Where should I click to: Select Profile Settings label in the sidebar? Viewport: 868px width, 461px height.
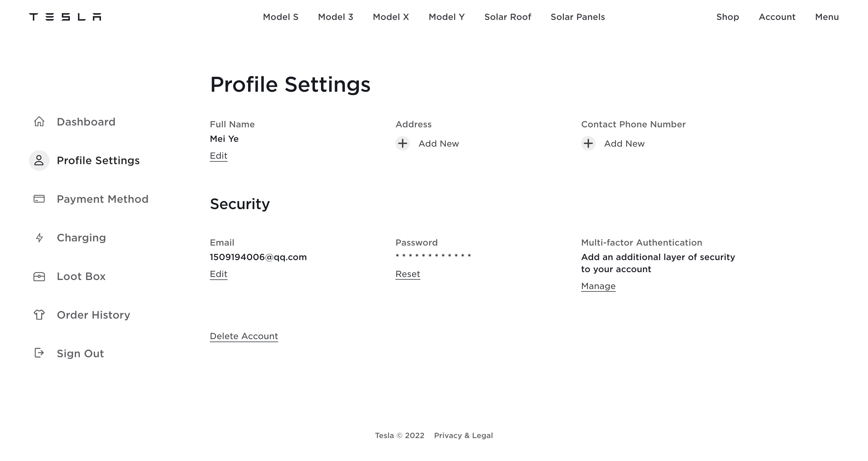[98, 161]
